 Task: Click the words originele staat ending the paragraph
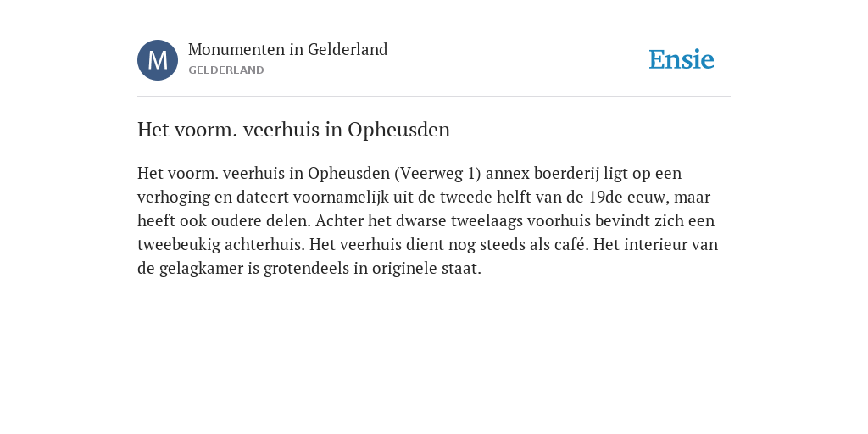pyautogui.click(x=426, y=269)
